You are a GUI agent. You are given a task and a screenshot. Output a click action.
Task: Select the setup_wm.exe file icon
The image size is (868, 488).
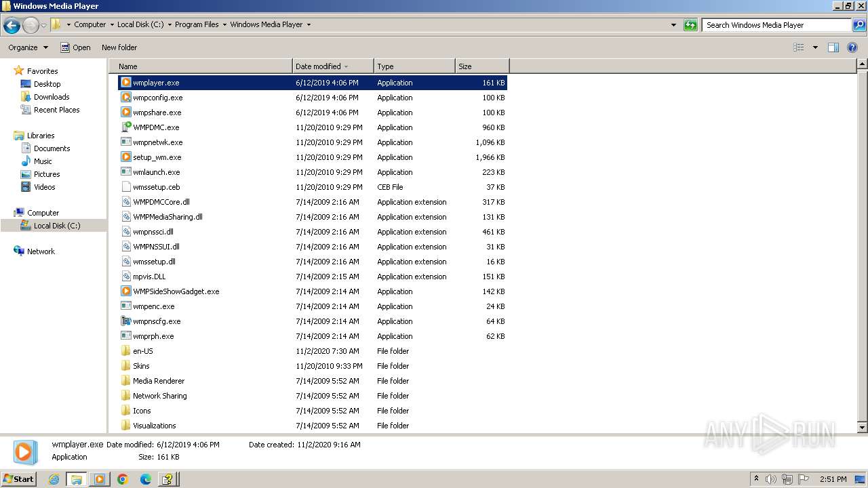(x=125, y=157)
